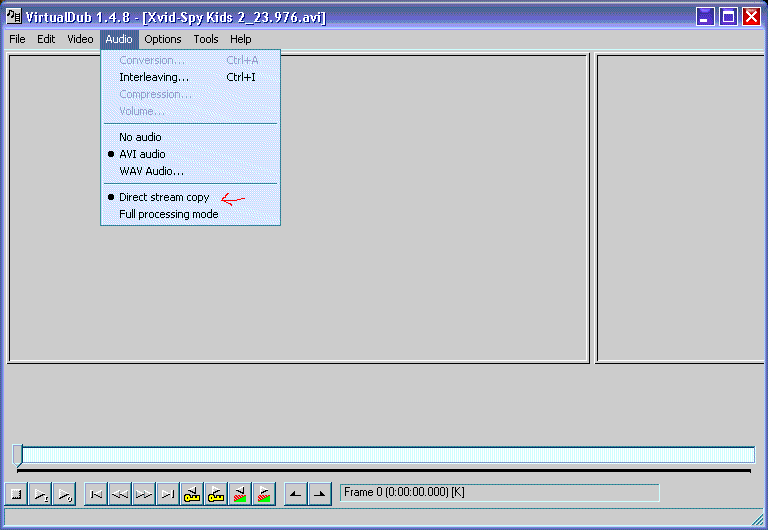Viewport: 768px width, 530px height.
Task: Minimize the VirtualDub window
Action: click(705, 17)
